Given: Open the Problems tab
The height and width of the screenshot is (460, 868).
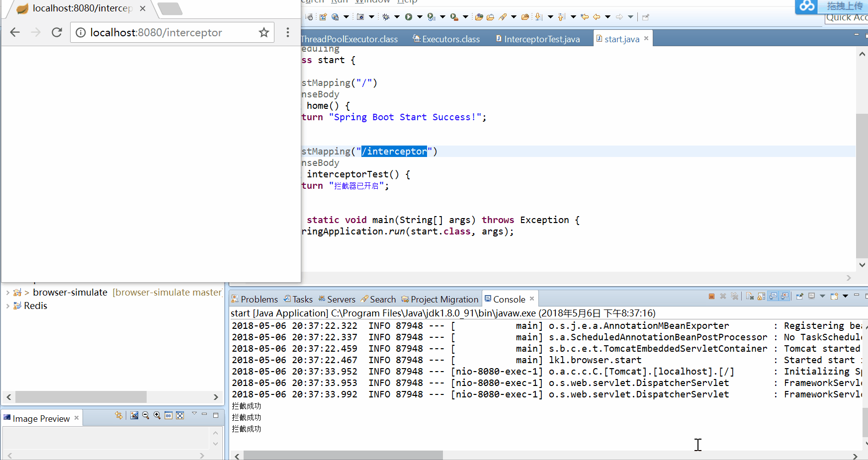Looking at the screenshot, I should (x=259, y=299).
